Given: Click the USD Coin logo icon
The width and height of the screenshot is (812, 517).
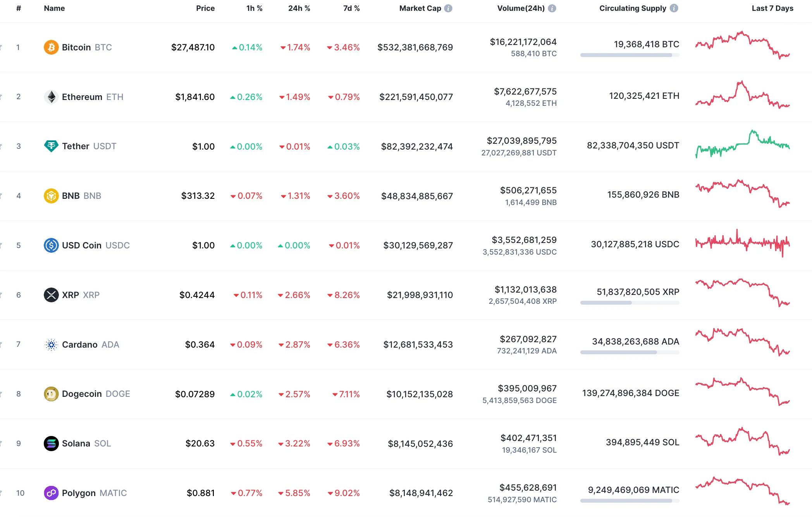Looking at the screenshot, I should tap(51, 245).
